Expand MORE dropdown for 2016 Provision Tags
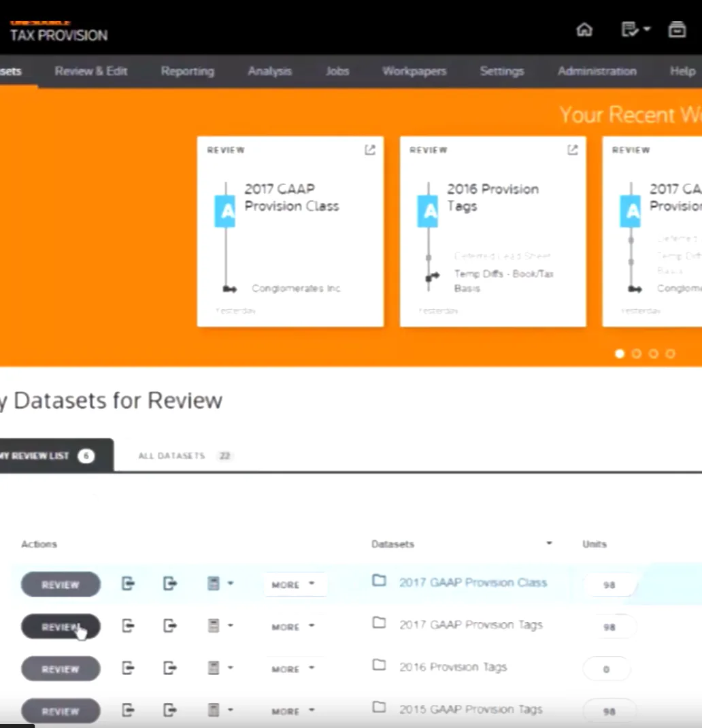This screenshot has width=702, height=728. pyautogui.click(x=293, y=669)
